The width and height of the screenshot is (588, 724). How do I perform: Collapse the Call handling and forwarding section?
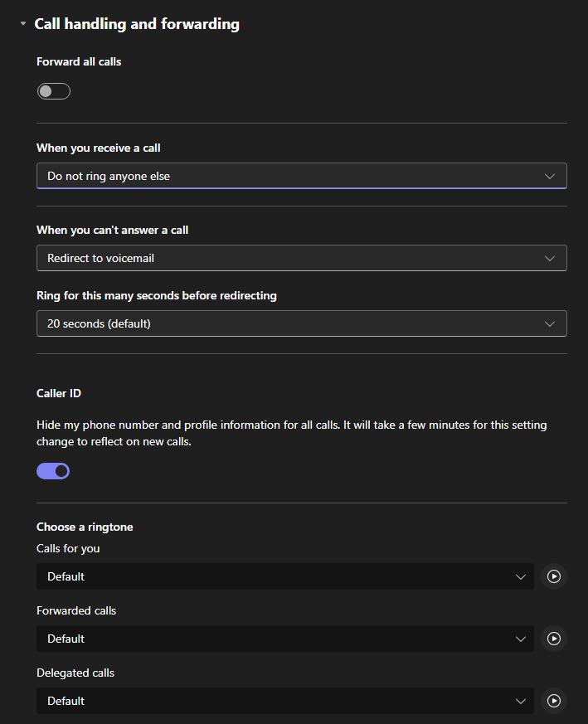tap(23, 24)
